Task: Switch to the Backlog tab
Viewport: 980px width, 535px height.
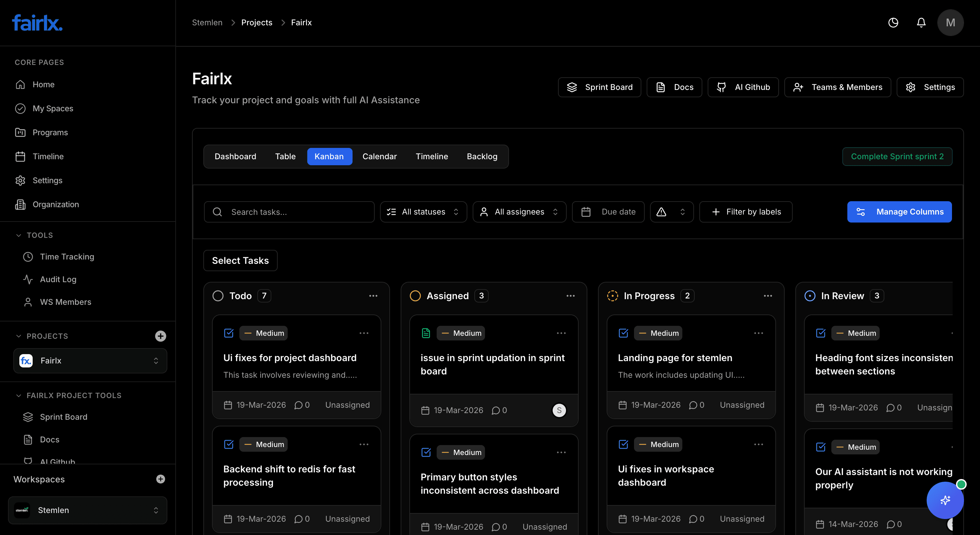Action: pos(482,156)
